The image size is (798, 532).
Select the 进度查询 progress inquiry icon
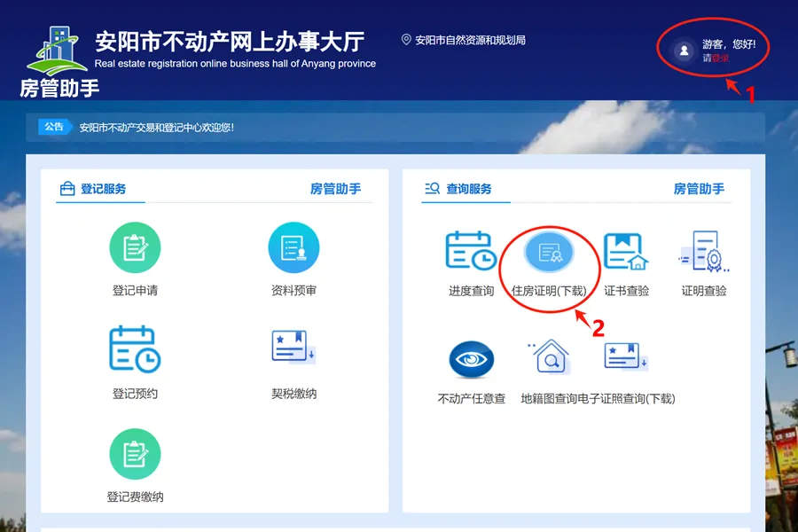469,255
